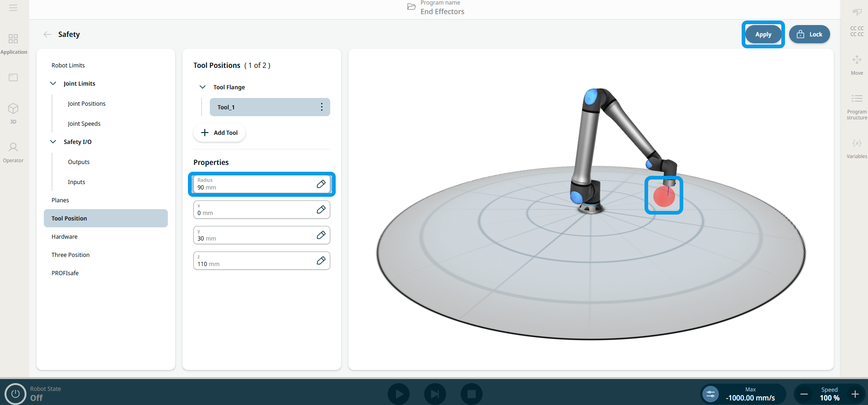Screen dimensions: 868x405
Task: Select Planes in the safety menu
Action: pyautogui.click(x=60, y=200)
